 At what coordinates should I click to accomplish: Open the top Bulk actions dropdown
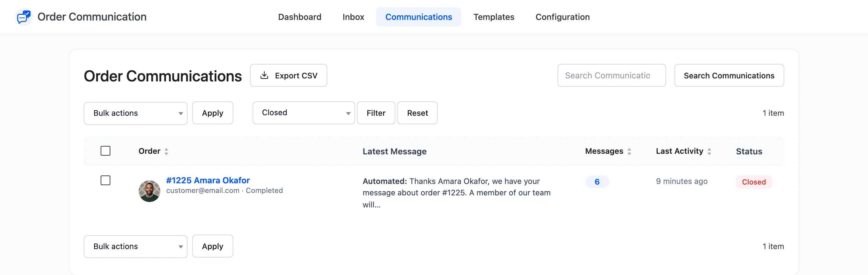(x=135, y=113)
